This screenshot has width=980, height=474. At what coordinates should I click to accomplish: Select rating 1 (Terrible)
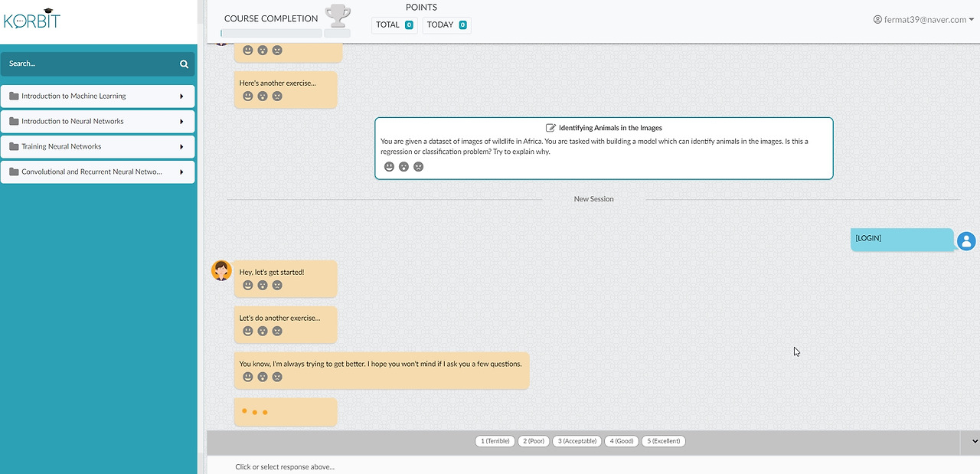point(495,441)
